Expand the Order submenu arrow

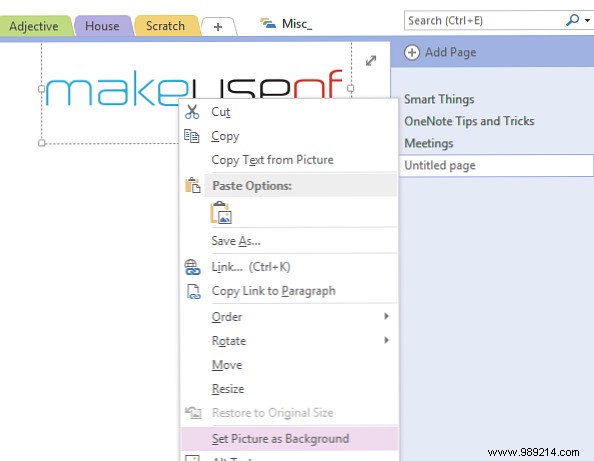point(386,316)
